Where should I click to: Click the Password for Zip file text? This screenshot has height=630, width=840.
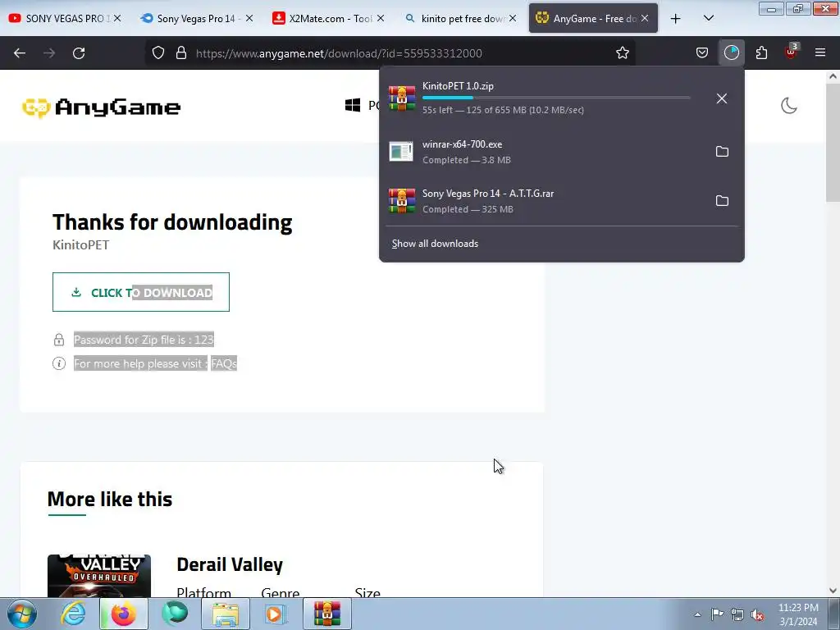pyautogui.click(x=144, y=340)
